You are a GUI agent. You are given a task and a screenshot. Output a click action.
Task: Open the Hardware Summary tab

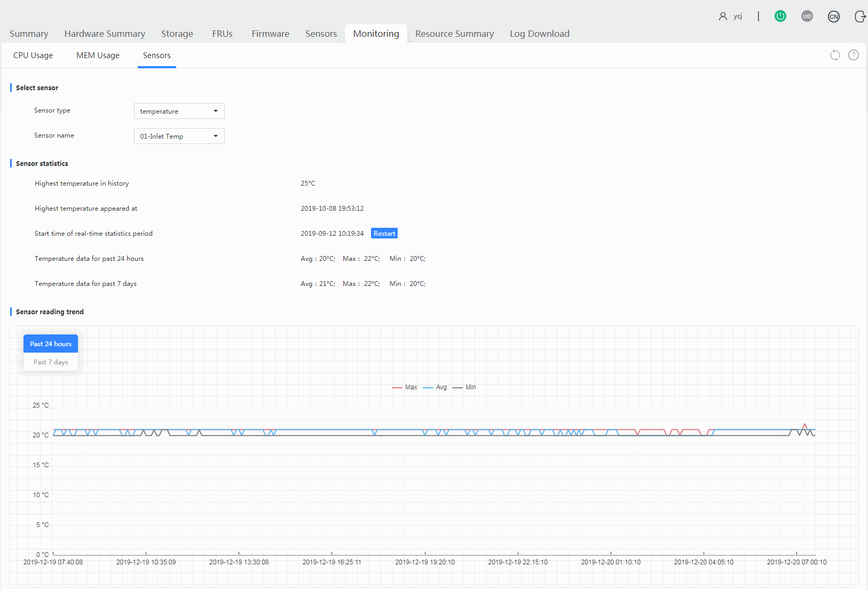pyautogui.click(x=105, y=34)
